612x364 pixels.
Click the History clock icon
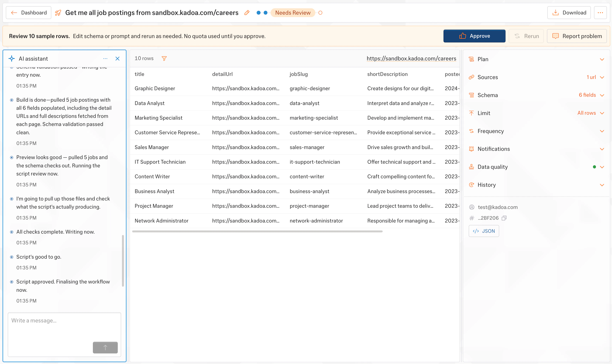pos(471,185)
